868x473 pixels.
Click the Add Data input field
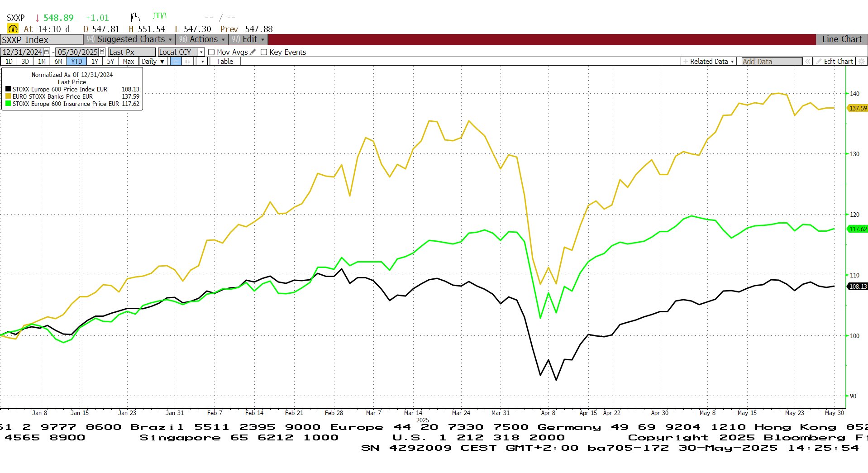772,62
